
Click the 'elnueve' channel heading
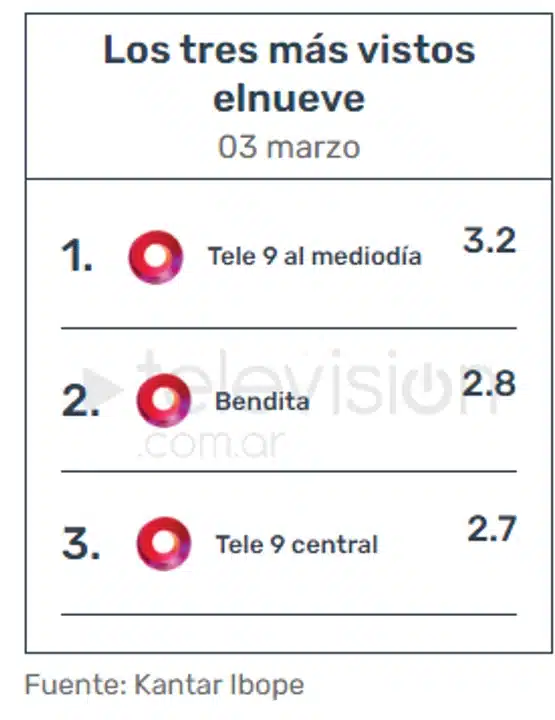point(289,98)
